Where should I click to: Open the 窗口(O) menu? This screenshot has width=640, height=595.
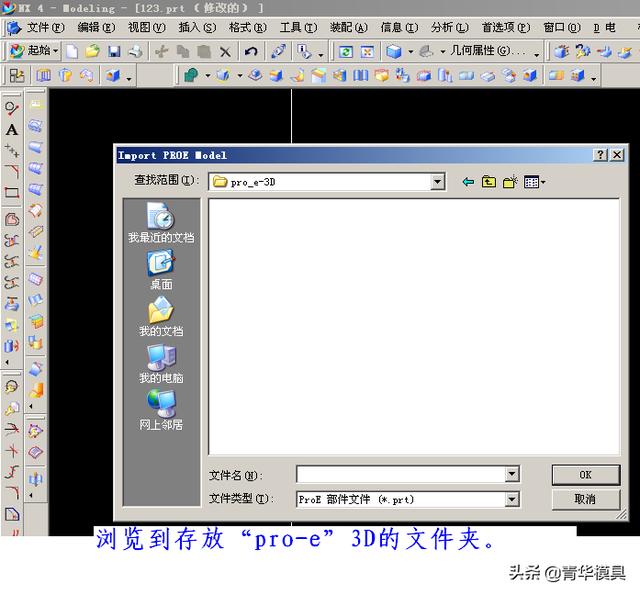[x=562, y=27]
